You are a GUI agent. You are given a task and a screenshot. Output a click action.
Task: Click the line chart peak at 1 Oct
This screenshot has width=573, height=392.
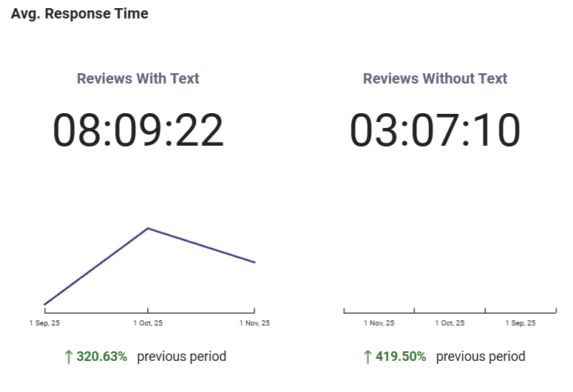point(148,228)
